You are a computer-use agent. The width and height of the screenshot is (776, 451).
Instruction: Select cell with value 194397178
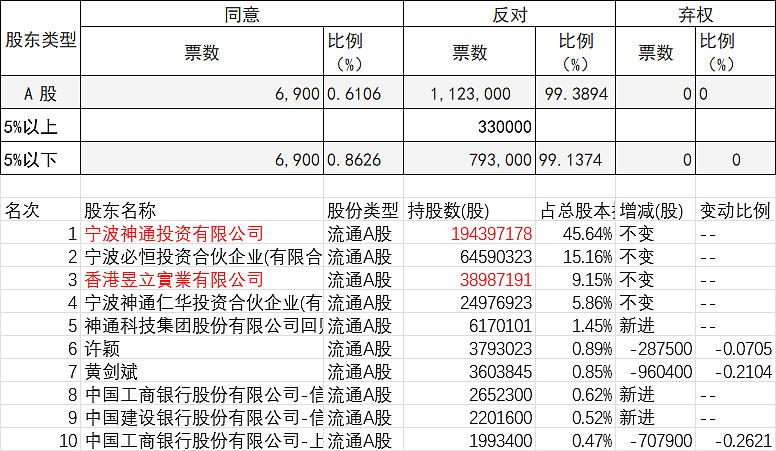pyautogui.click(x=469, y=233)
